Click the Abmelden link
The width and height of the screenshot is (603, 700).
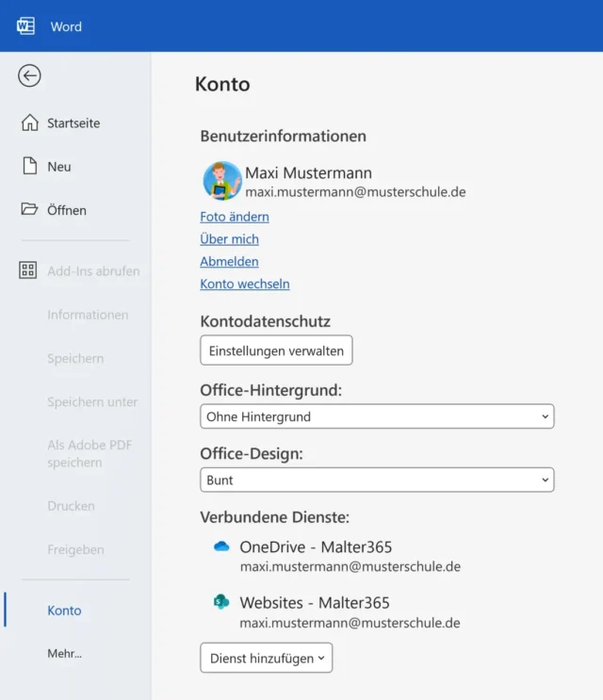[229, 262]
